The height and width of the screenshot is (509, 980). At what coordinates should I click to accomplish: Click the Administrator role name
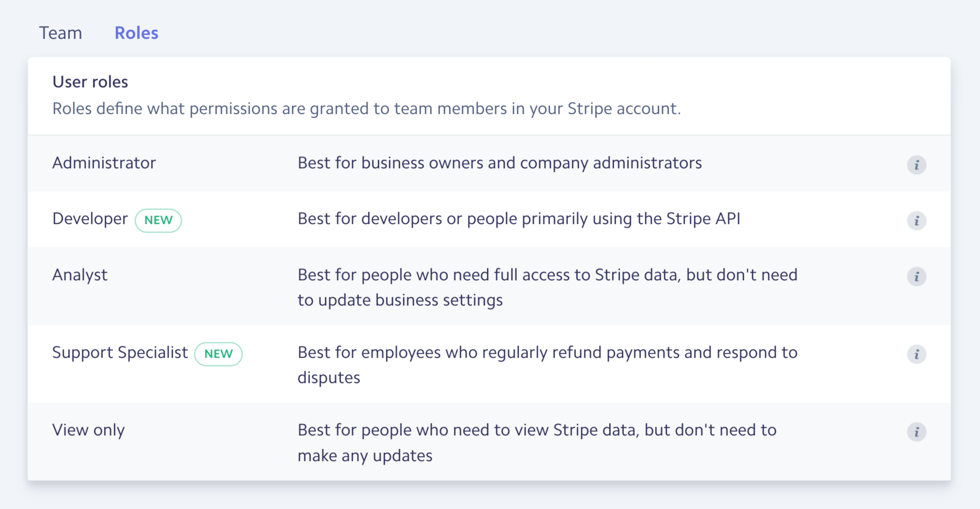(x=103, y=163)
